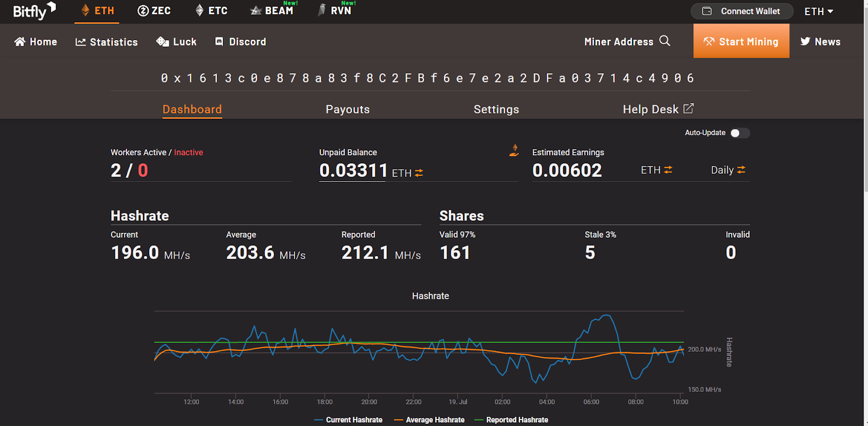
Task: Click the Estimated Earnings value 0.00602
Action: click(x=567, y=170)
